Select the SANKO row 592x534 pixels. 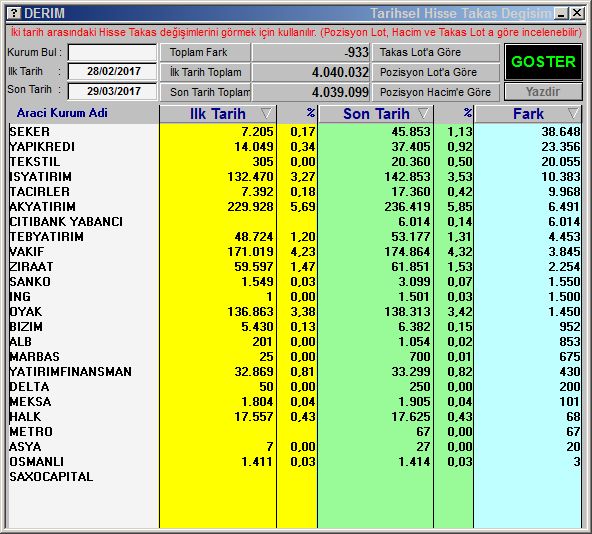coord(294,281)
